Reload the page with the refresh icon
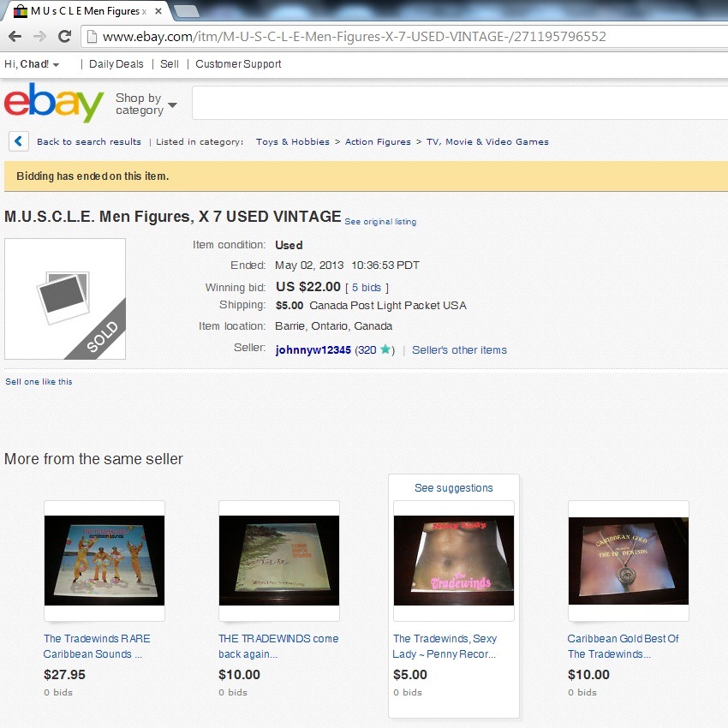Viewport: 728px width, 728px height. point(64,36)
